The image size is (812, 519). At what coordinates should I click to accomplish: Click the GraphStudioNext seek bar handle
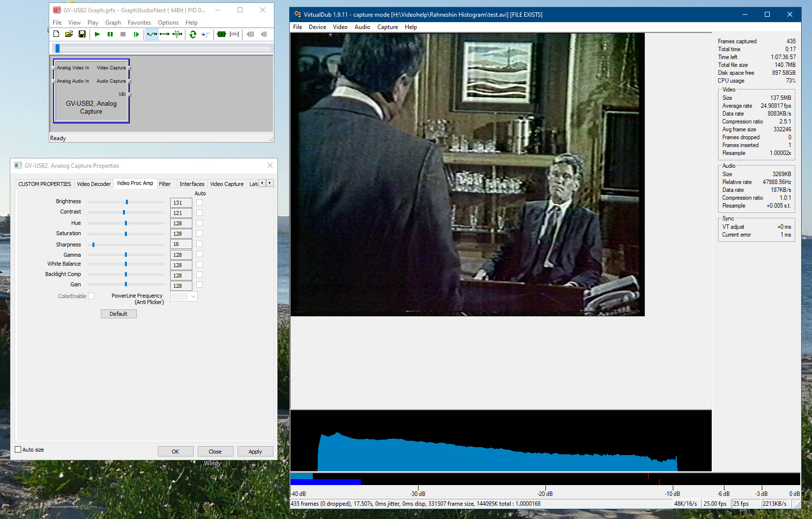click(58, 48)
